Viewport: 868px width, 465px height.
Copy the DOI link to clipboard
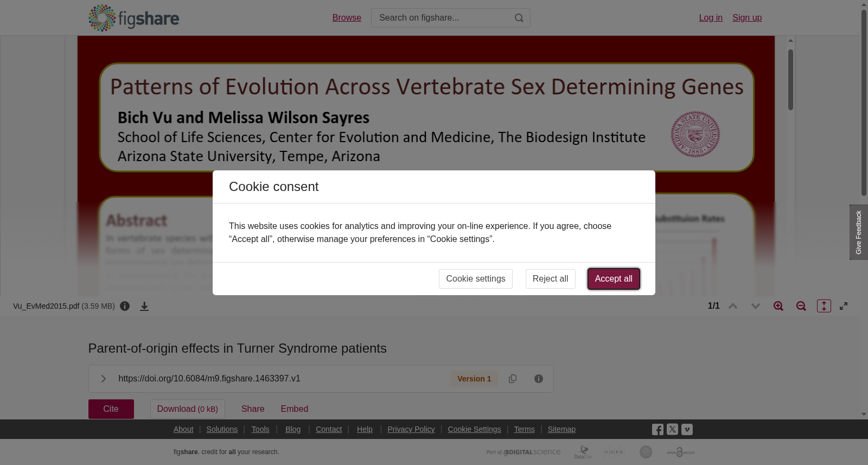513,379
